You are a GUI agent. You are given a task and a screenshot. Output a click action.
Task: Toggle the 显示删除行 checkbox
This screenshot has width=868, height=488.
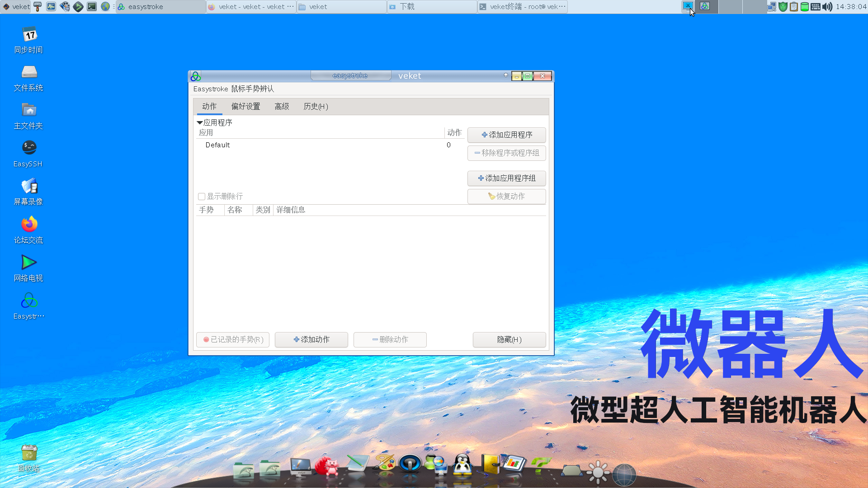pos(202,196)
